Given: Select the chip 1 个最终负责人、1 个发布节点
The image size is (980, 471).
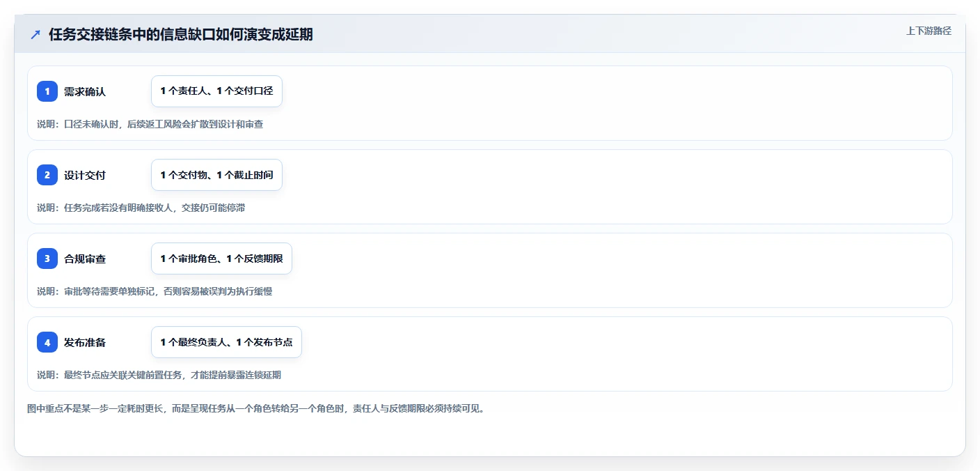Looking at the screenshot, I should click(x=226, y=342).
